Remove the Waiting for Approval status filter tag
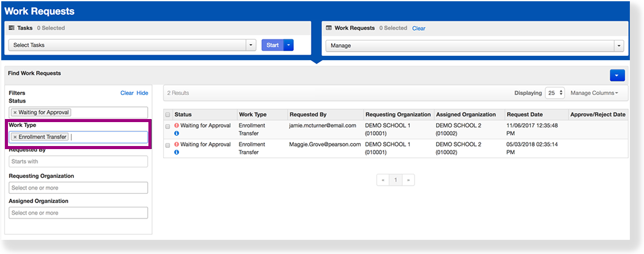Screen dimensions: 644x254 click(x=15, y=113)
